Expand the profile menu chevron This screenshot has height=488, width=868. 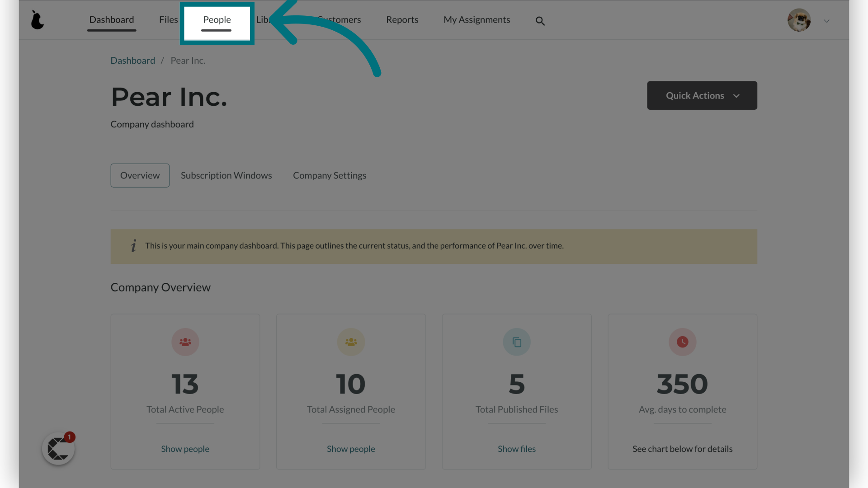pyautogui.click(x=826, y=21)
